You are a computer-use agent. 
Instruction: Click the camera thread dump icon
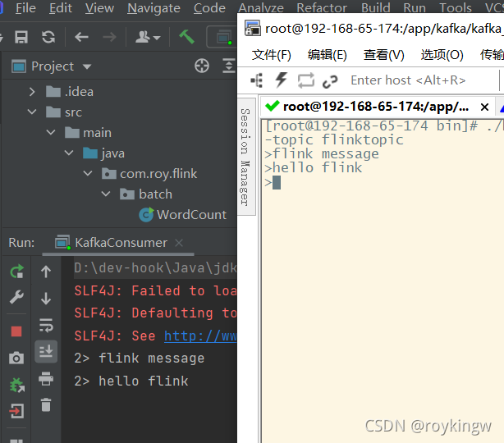16,358
